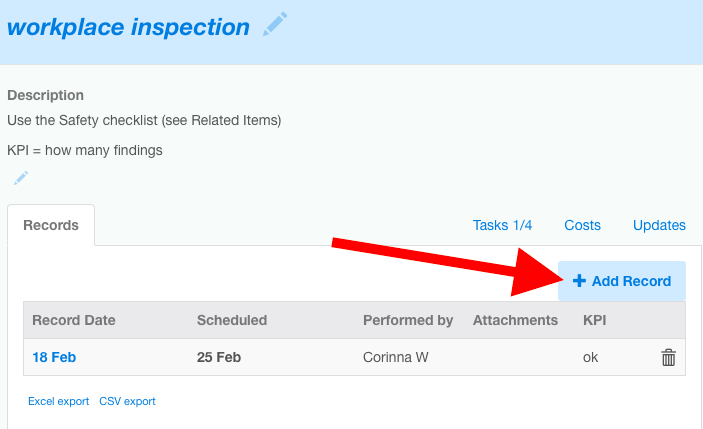Click the KPI column header
The width and height of the screenshot is (703, 429).
click(x=595, y=320)
